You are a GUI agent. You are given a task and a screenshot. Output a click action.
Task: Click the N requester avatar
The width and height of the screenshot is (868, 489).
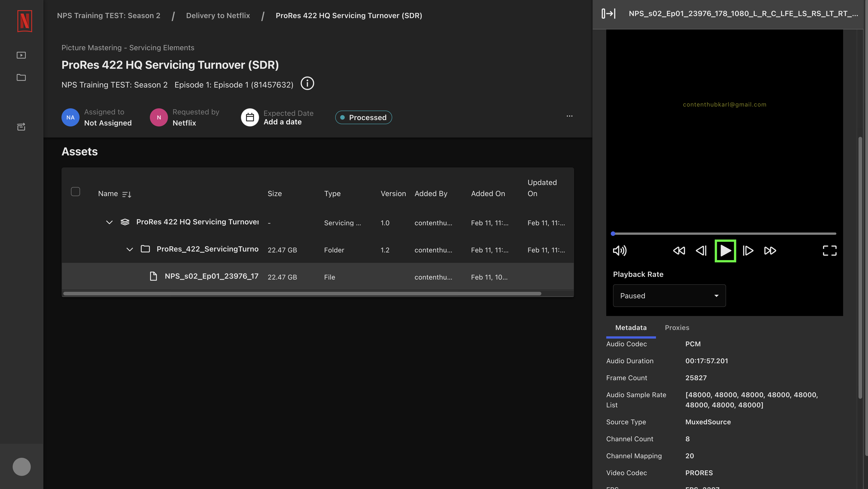pos(159,117)
